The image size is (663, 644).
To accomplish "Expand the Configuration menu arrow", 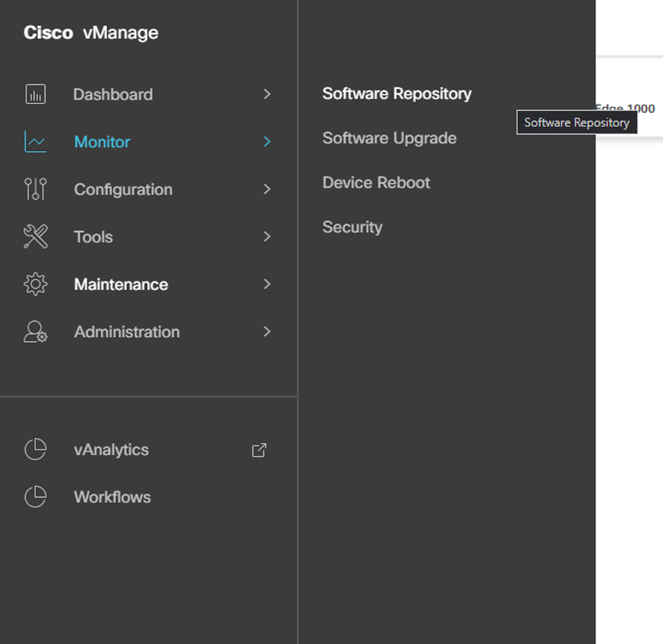I will click(x=267, y=190).
